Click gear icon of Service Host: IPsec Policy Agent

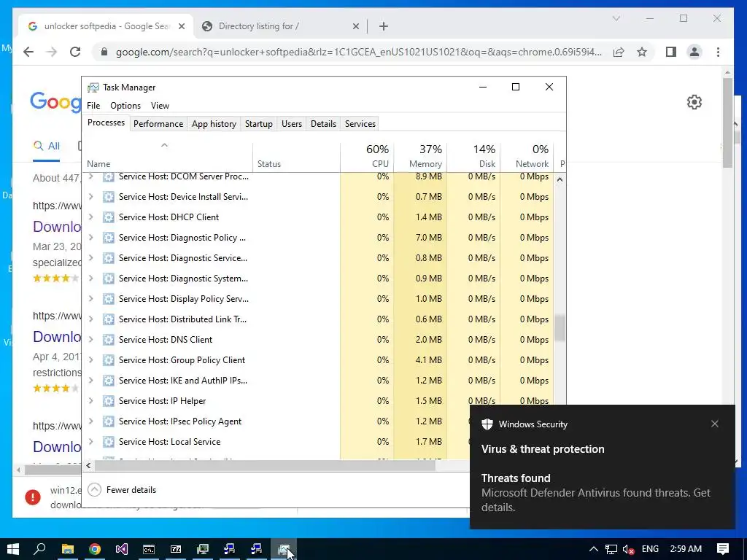[109, 421]
